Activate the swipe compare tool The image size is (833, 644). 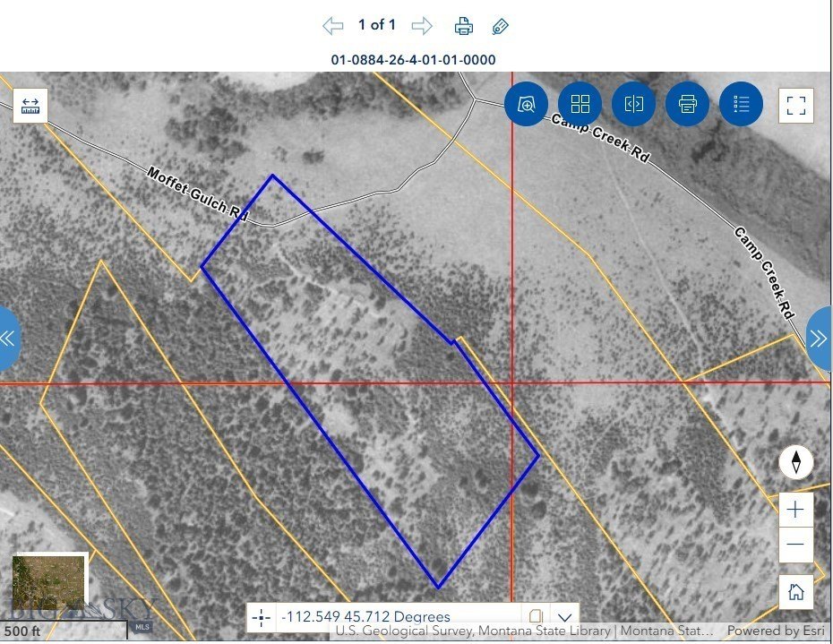[634, 104]
